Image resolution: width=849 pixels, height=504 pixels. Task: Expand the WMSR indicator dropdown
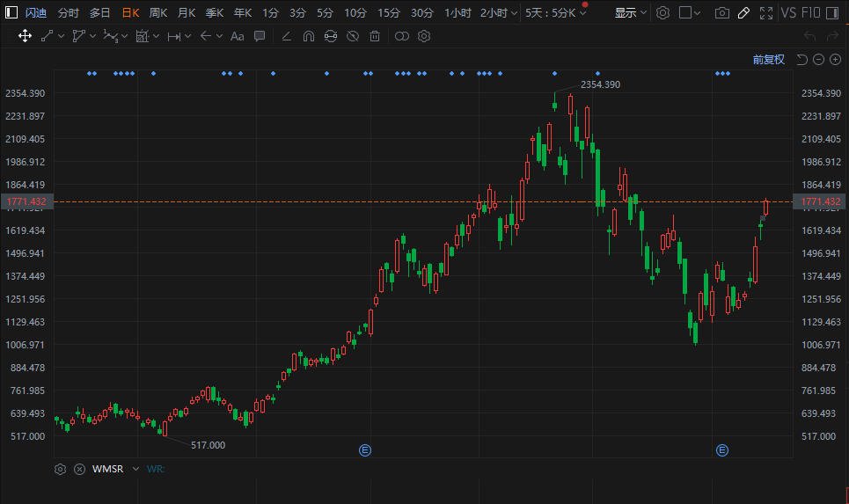pyautogui.click(x=135, y=469)
